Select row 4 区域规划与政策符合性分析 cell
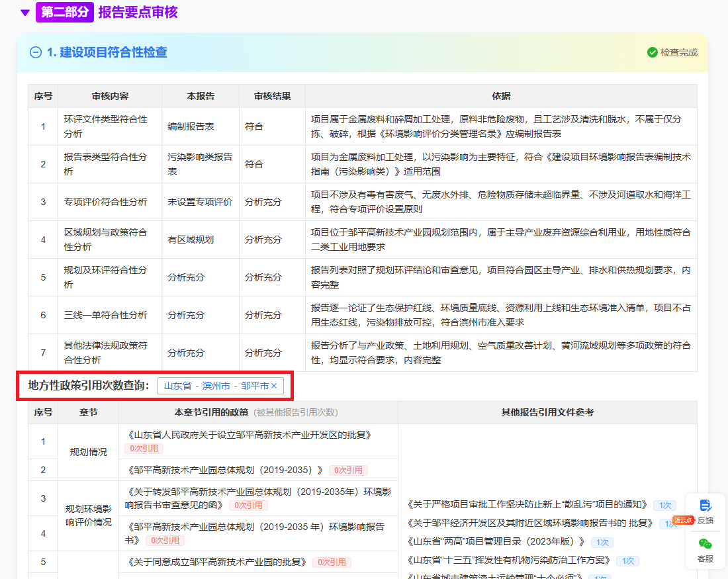 click(x=106, y=240)
